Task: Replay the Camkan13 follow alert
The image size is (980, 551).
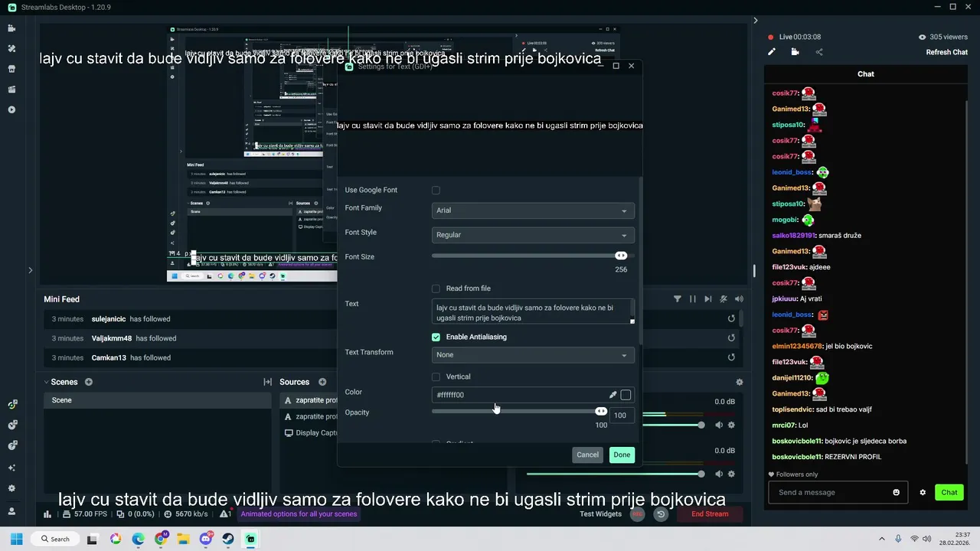Action: 731,357
